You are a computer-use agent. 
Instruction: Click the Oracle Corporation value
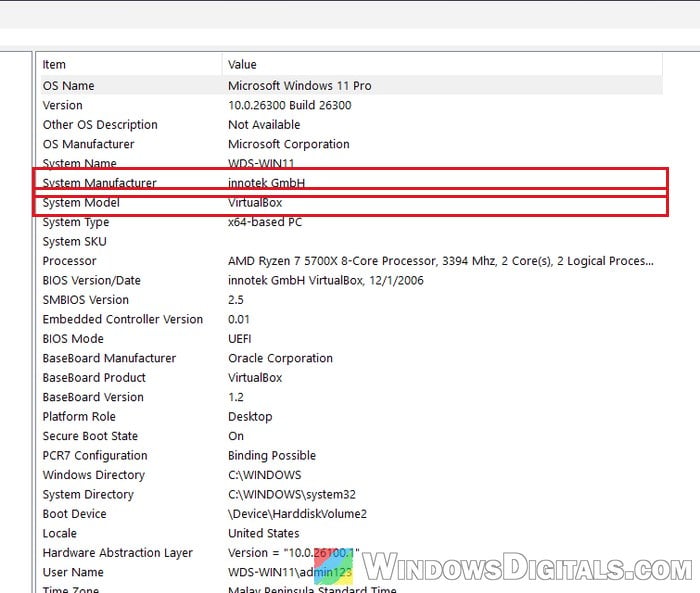280,359
